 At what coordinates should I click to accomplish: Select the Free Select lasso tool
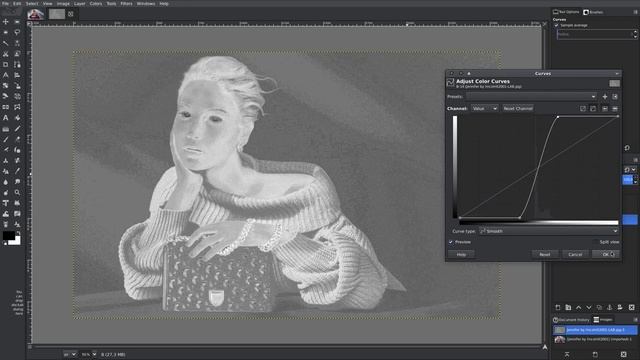pos(17,32)
